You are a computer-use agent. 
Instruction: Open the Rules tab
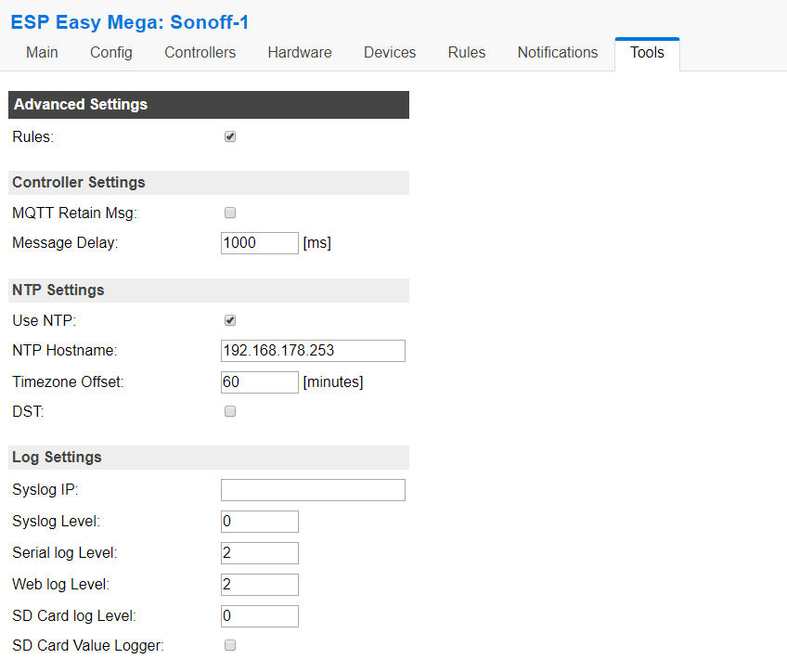466,53
